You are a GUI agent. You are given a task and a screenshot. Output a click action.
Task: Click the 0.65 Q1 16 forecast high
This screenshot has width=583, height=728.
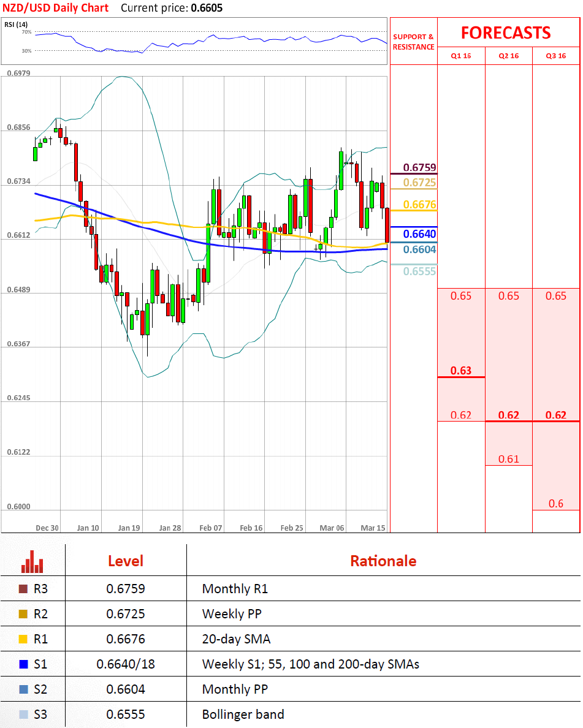click(461, 296)
